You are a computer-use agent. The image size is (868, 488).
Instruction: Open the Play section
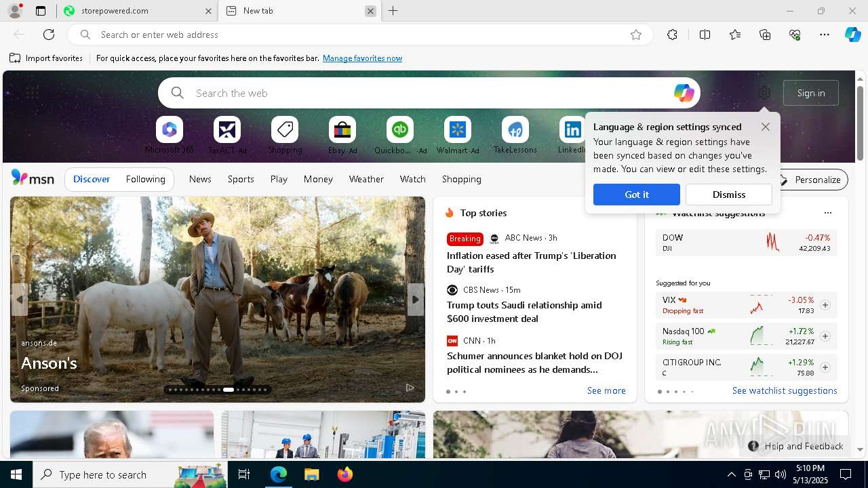(x=279, y=179)
